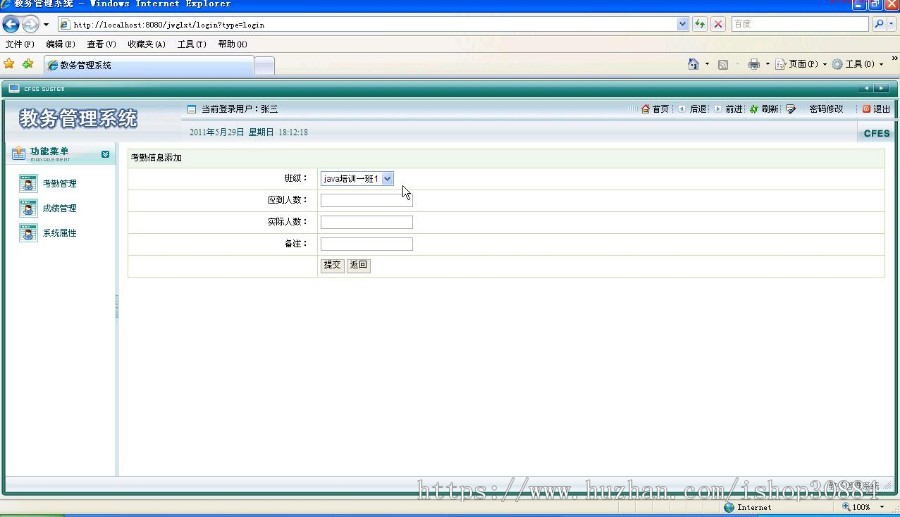The width and height of the screenshot is (900, 517).
Task: Click the header scroll-left arrow button
Action: coord(865,88)
